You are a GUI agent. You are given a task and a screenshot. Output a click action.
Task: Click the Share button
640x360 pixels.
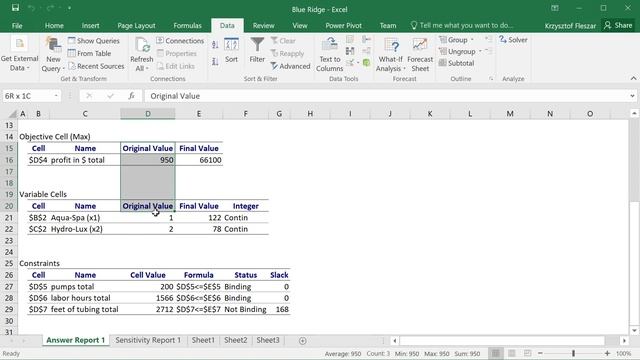[x=618, y=25]
